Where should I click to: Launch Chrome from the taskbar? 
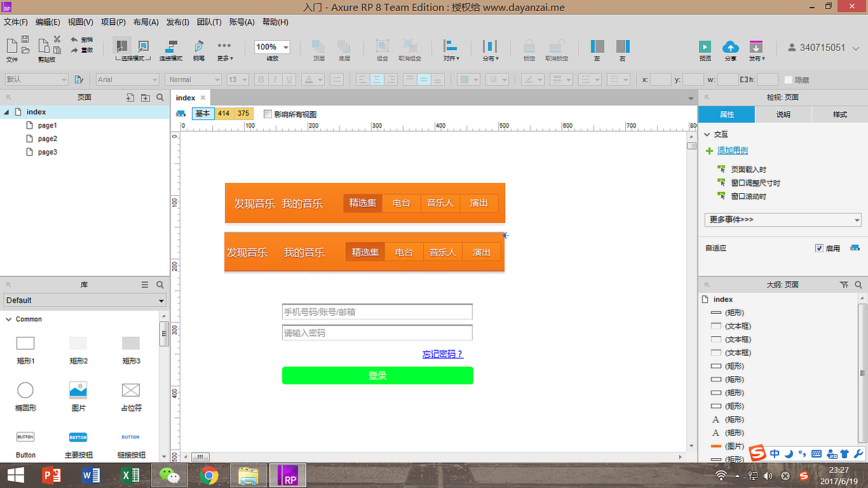[209, 476]
